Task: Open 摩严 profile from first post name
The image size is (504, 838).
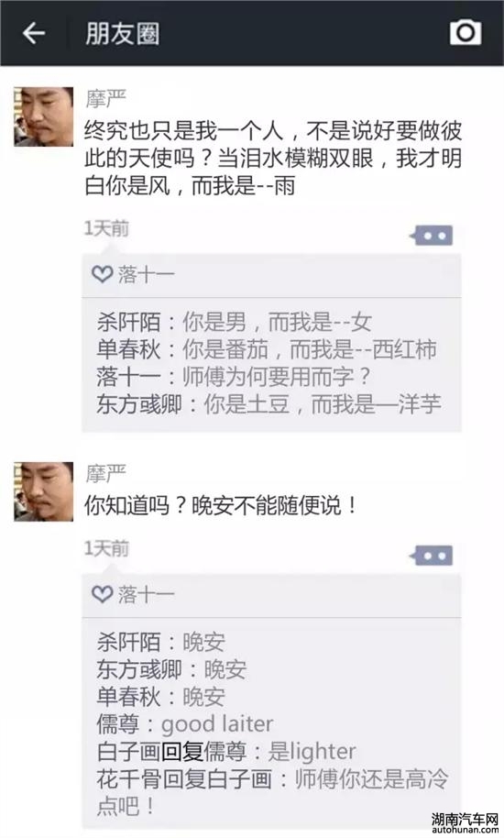Action: point(105,99)
